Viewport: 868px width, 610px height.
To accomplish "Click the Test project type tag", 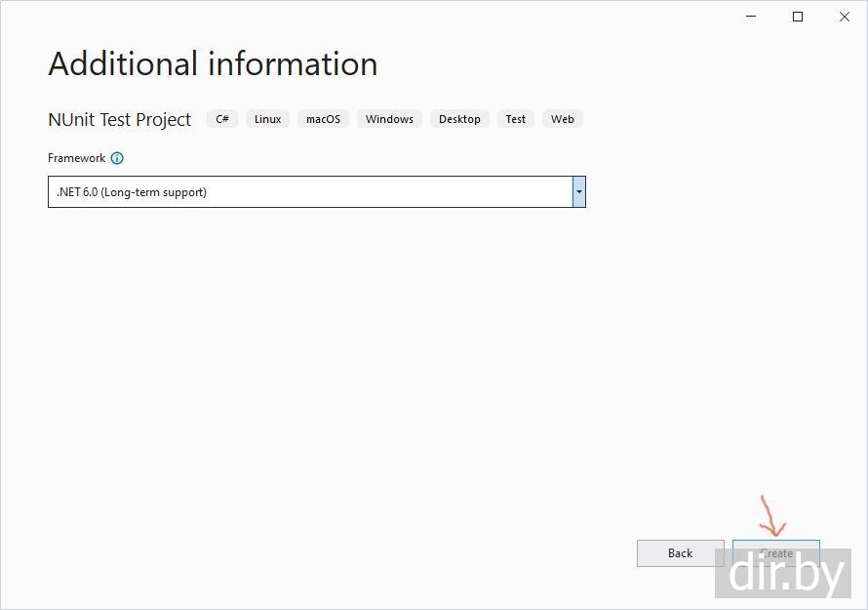I will (516, 119).
